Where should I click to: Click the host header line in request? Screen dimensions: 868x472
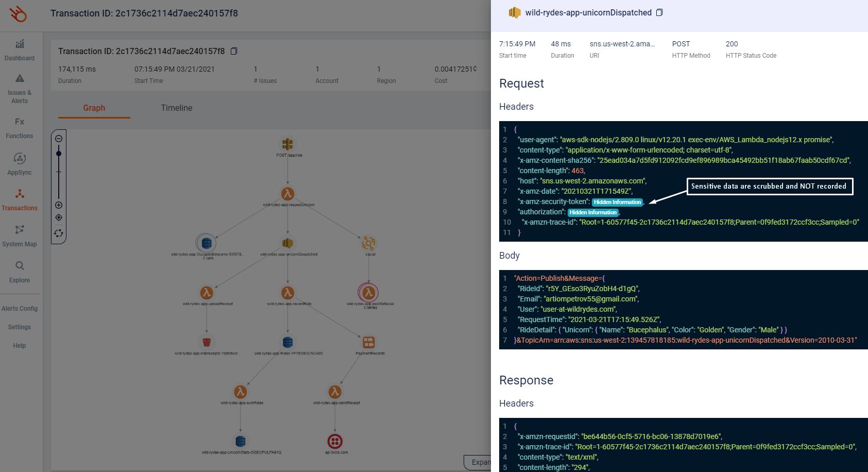[582, 181]
